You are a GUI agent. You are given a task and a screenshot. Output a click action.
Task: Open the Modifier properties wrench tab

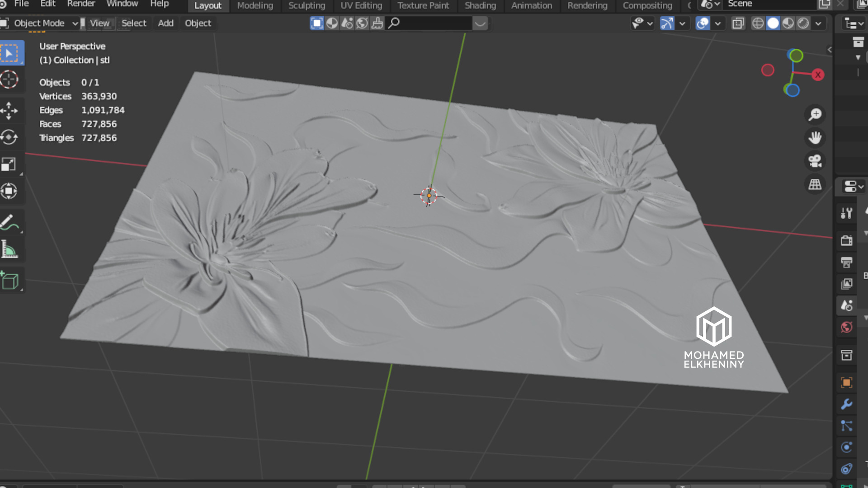(x=846, y=404)
